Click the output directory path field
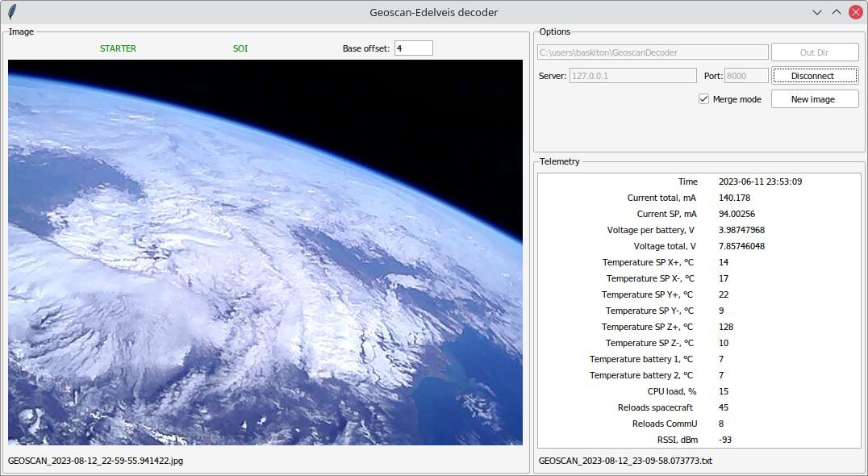Image resolution: width=868 pixels, height=476 pixels. click(653, 52)
